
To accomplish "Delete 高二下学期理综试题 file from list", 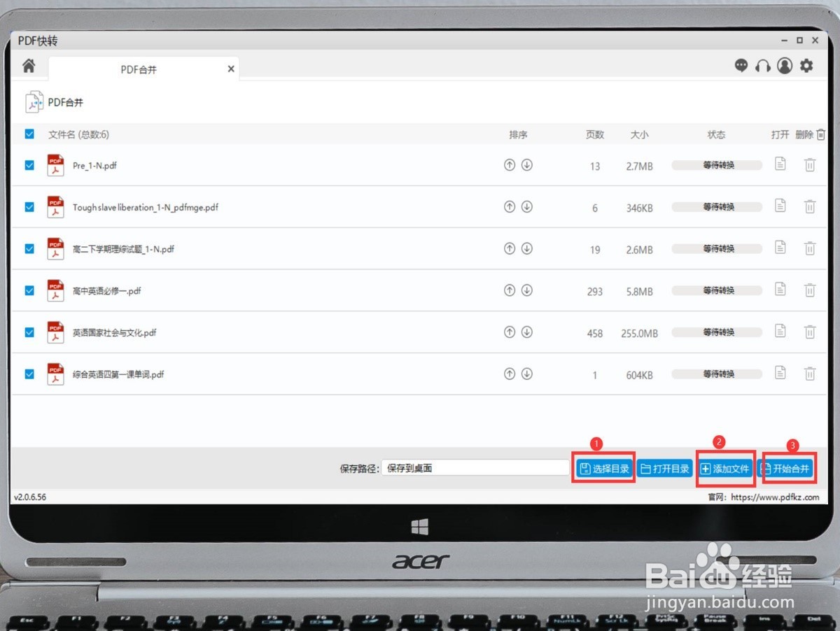I will coord(810,248).
